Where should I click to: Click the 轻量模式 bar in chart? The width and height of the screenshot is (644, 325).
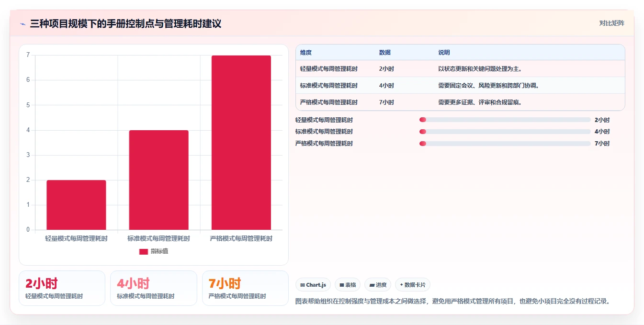tap(76, 205)
